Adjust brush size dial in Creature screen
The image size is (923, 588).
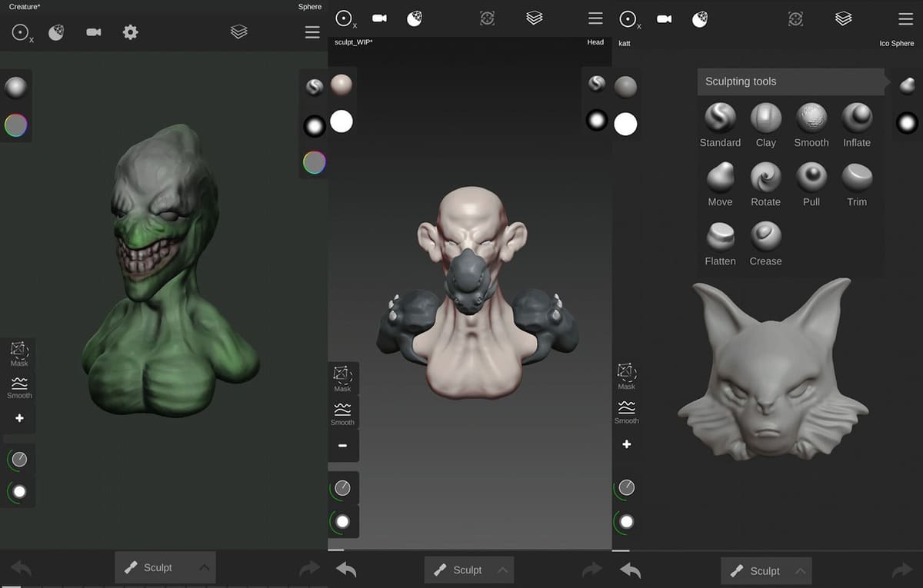[x=19, y=460]
